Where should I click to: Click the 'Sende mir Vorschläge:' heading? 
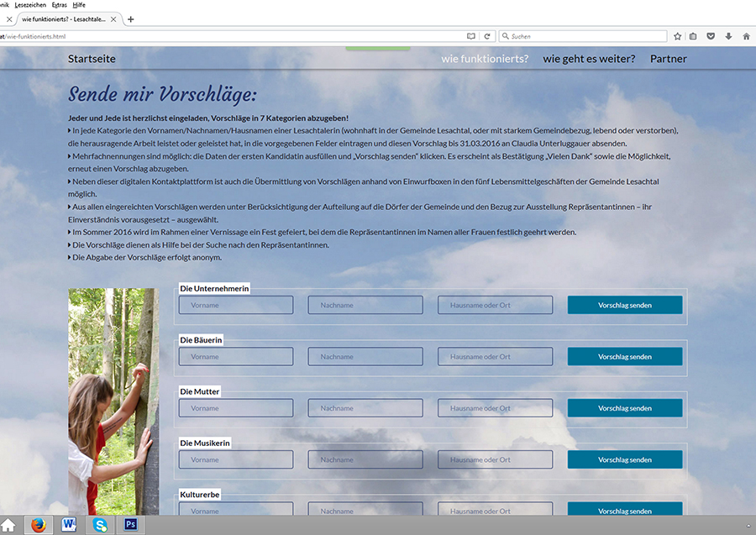[x=162, y=94]
